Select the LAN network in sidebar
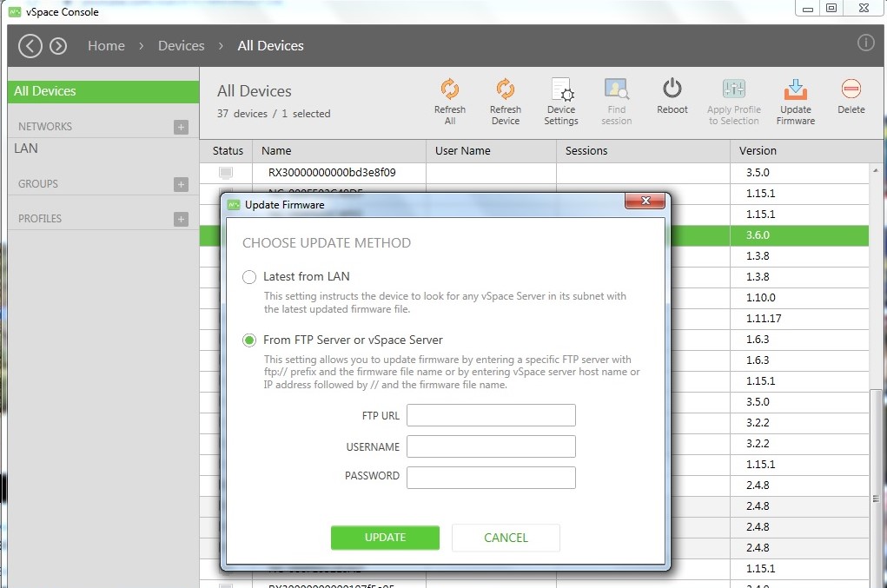This screenshot has height=588, width=887. pos(26,149)
